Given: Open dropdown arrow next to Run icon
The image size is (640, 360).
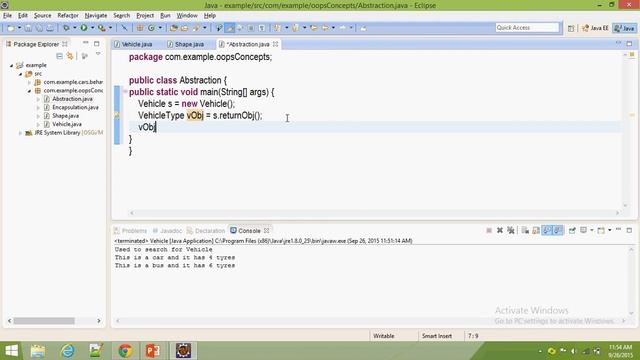Looking at the screenshot, I should (92, 28).
